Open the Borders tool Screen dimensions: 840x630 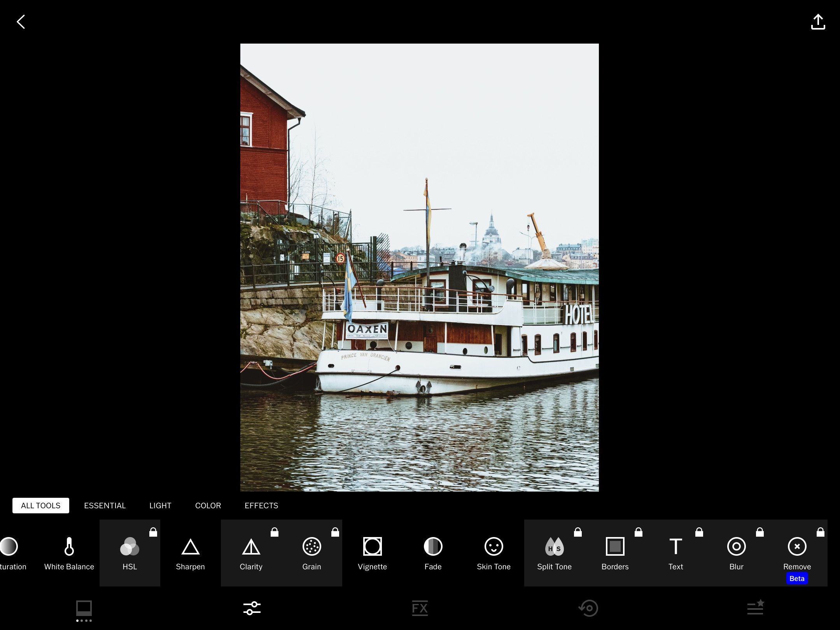(x=614, y=552)
